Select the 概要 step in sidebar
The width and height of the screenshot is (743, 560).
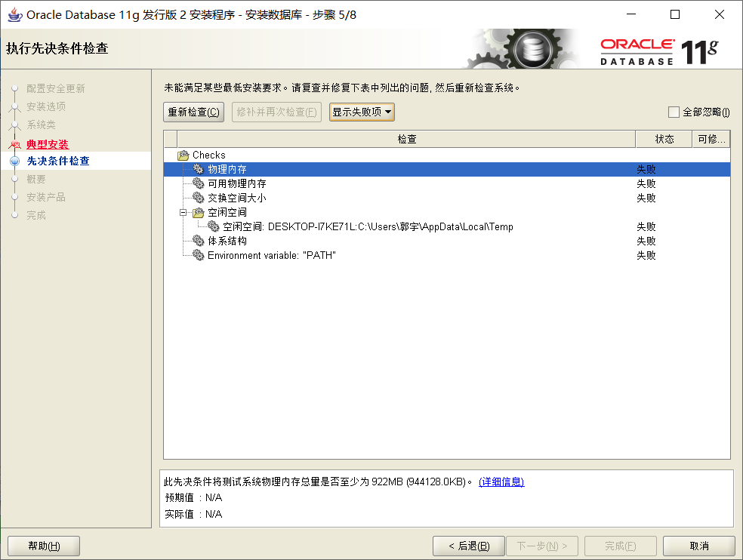tap(36, 179)
